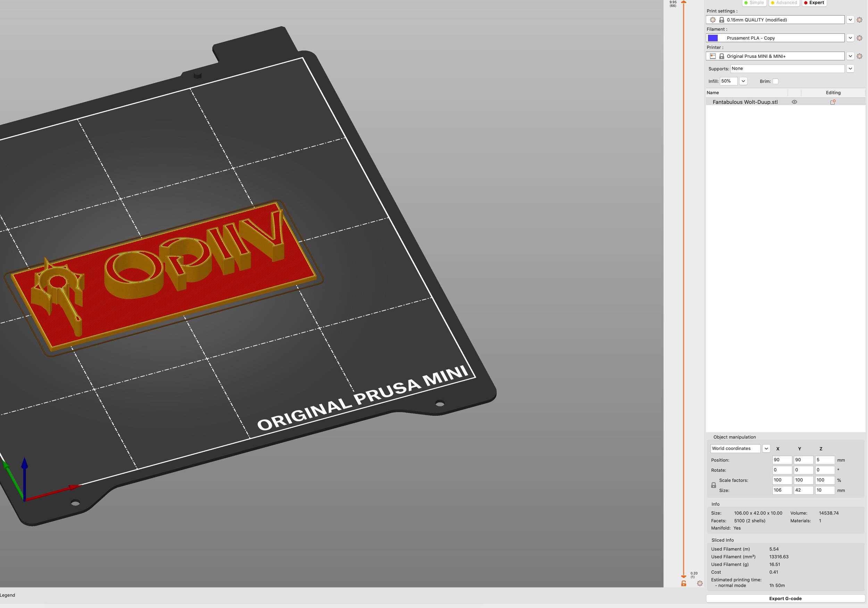This screenshot has width=868, height=608.
Task: Click the Facets value 5100 (2 shells)
Action: [750, 521]
